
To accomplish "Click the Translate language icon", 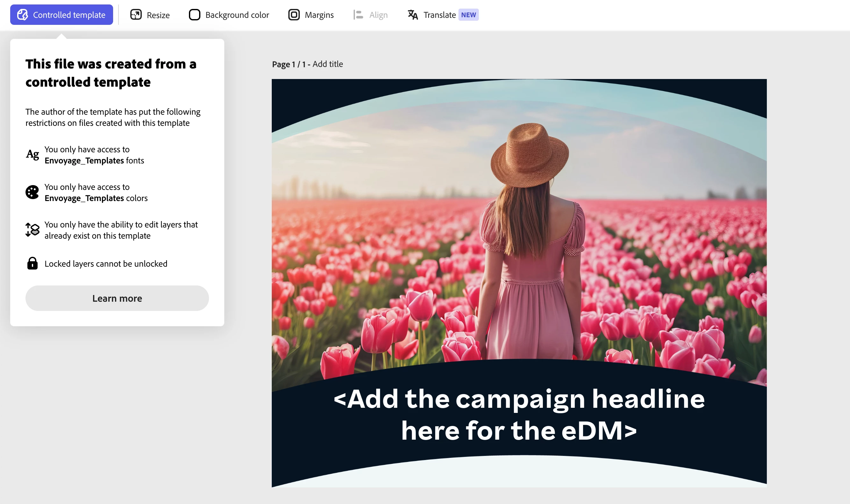I will click(x=413, y=15).
